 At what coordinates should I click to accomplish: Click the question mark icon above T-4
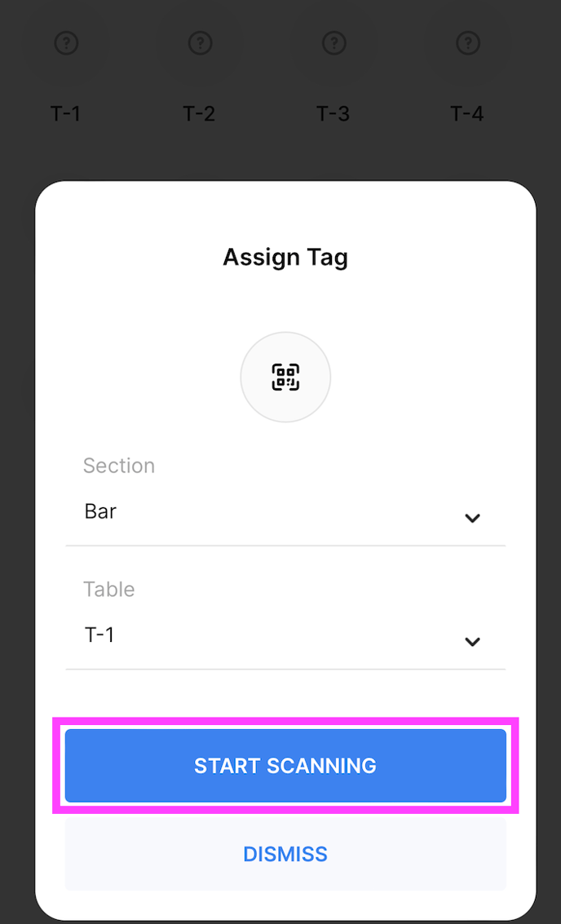[x=467, y=42]
